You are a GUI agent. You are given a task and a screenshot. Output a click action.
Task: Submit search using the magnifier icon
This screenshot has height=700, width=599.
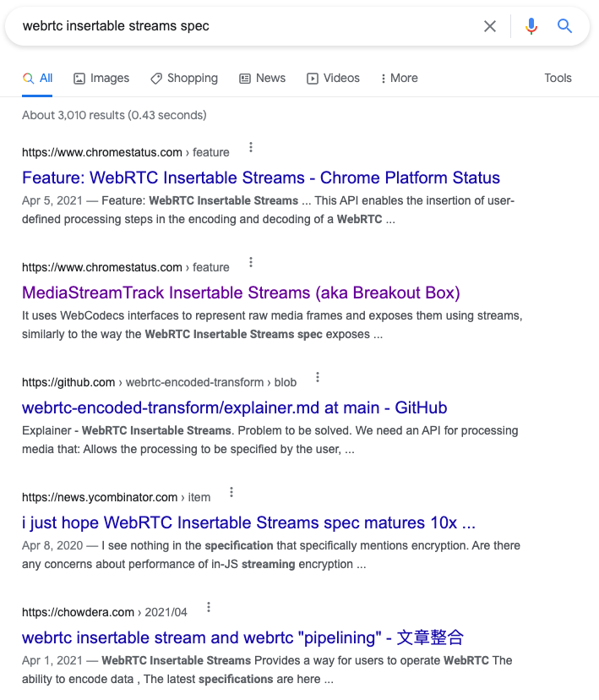click(564, 26)
